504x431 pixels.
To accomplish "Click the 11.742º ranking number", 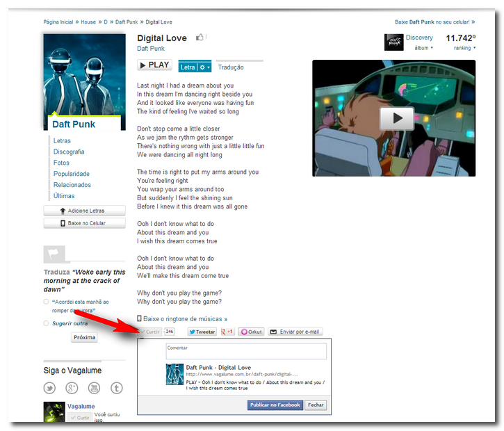I will [x=461, y=38].
